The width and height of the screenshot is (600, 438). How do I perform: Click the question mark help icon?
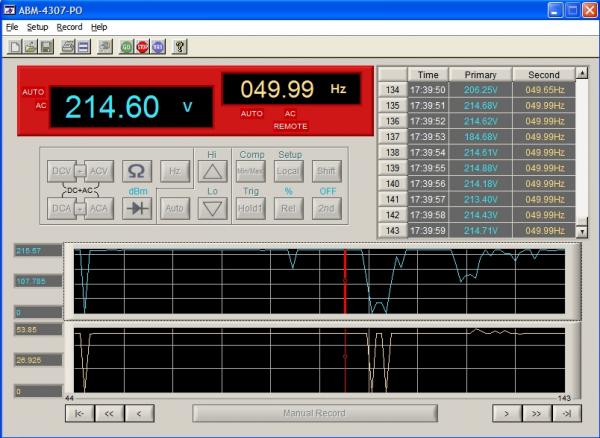coord(179,46)
